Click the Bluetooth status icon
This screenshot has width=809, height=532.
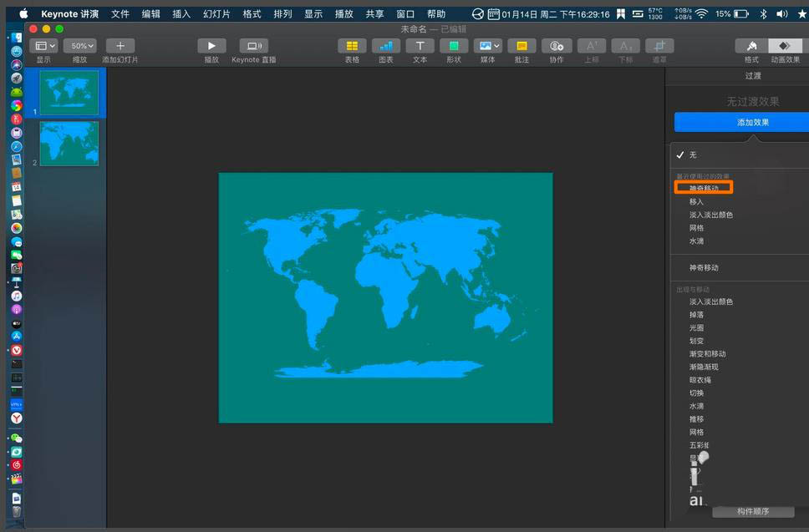763,14
